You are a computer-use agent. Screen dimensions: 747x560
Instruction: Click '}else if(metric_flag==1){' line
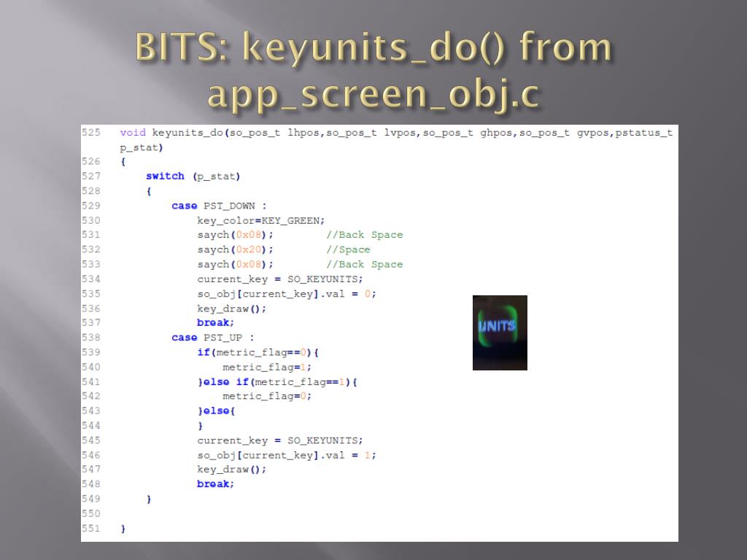(x=277, y=382)
